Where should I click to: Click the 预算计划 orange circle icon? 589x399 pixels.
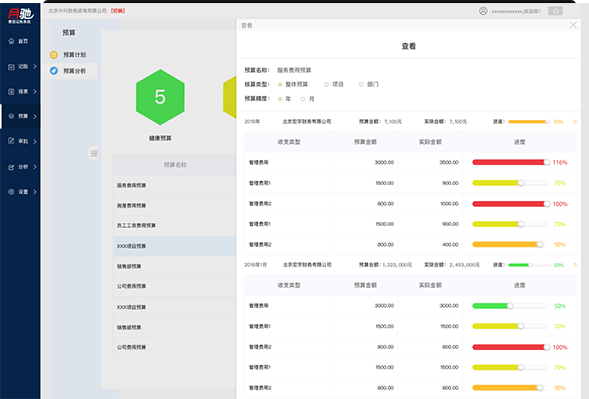pos(54,55)
